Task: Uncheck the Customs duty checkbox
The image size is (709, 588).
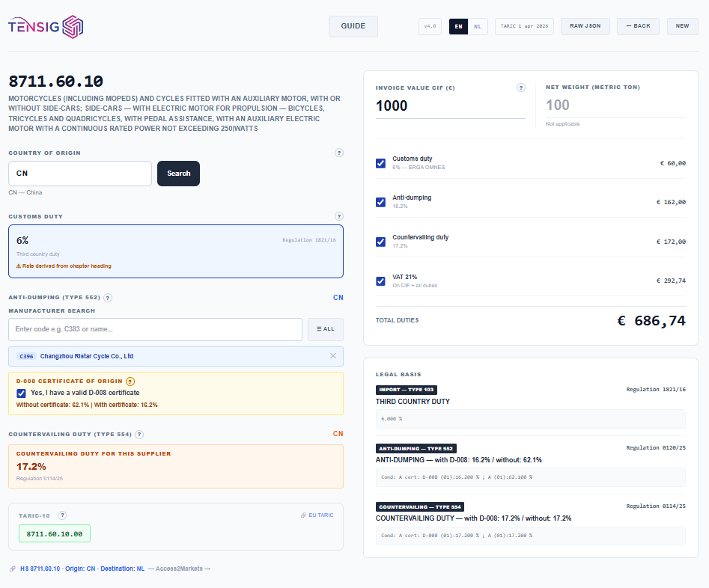Action: pyautogui.click(x=381, y=163)
